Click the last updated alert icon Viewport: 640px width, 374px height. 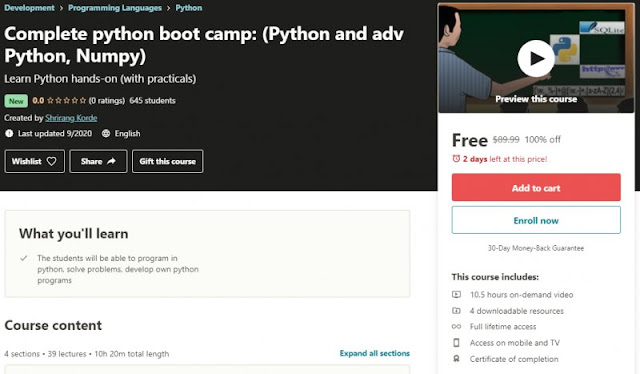[x=9, y=134]
